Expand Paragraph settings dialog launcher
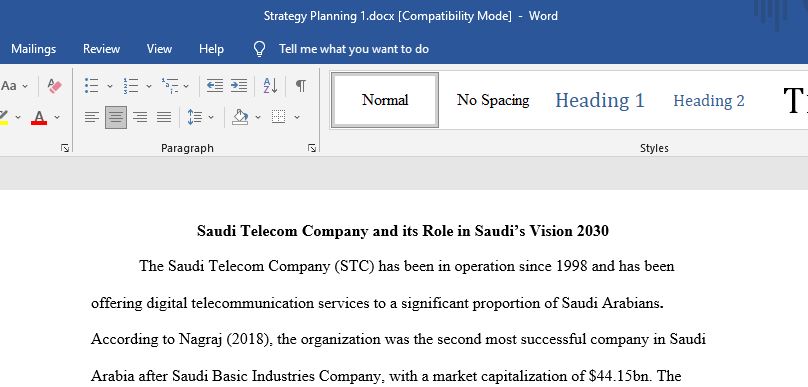This screenshot has height=387, width=808. click(x=312, y=148)
